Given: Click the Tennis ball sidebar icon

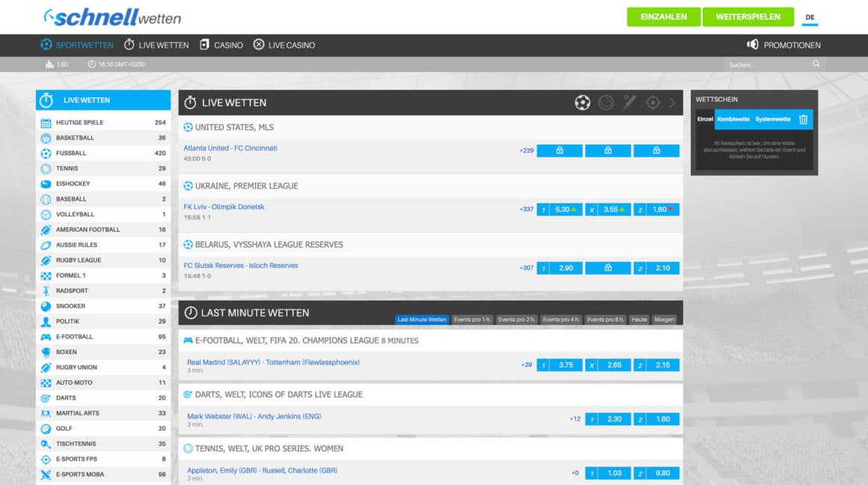Looking at the screenshot, I should pyautogui.click(x=46, y=169).
